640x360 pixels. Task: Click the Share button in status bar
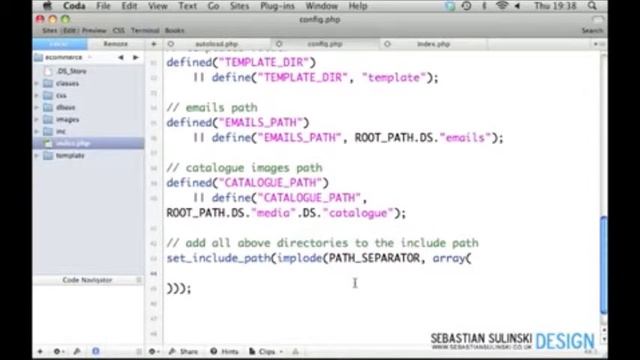click(x=184, y=351)
